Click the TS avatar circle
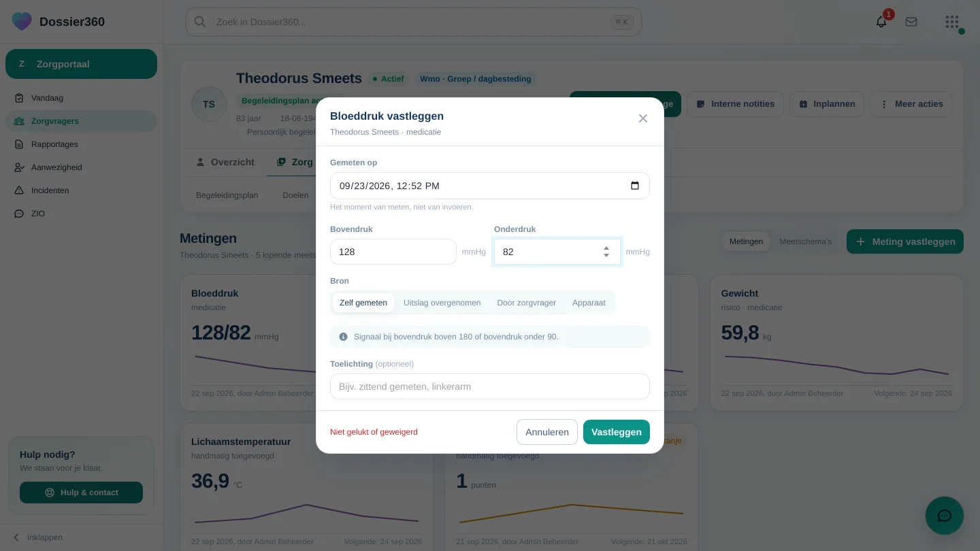980x551 pixels. click(x=208, y=104)
